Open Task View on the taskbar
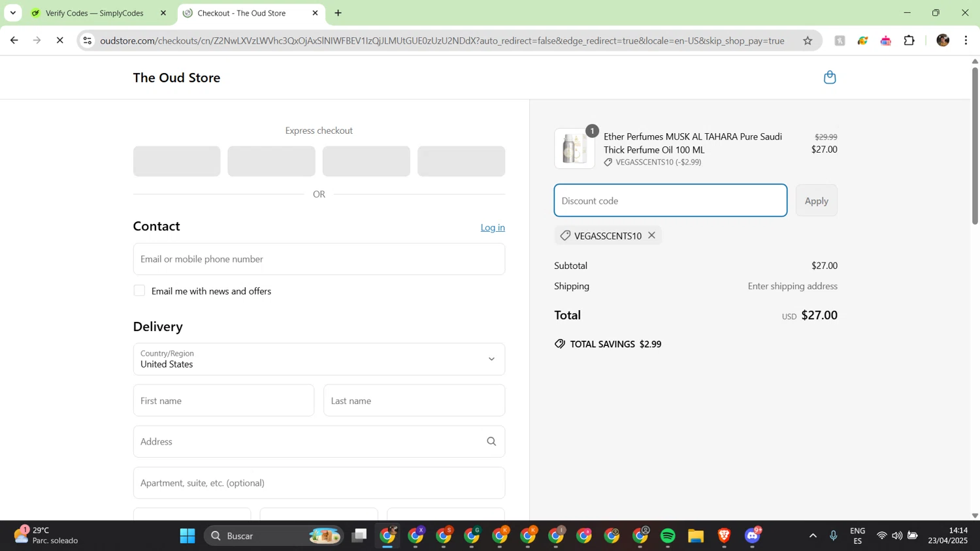 click(x=359, y=536)
